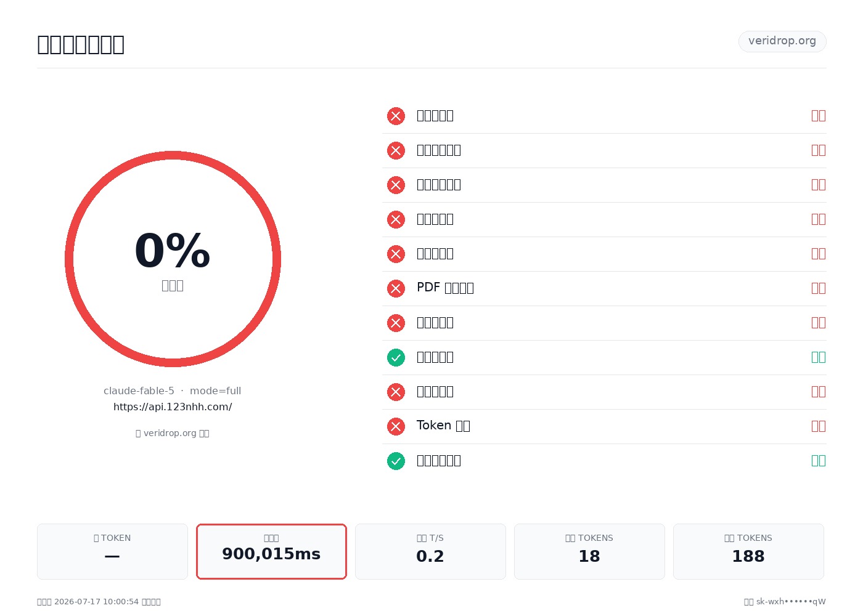Click the red X icon directly above the PDF row
863x616 pixels.
tap(396, 254)
